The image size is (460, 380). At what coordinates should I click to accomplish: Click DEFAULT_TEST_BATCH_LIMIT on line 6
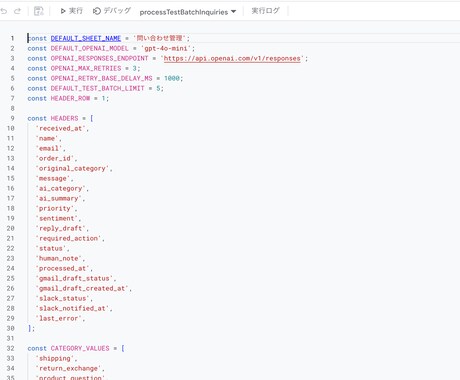click(97, 88)
